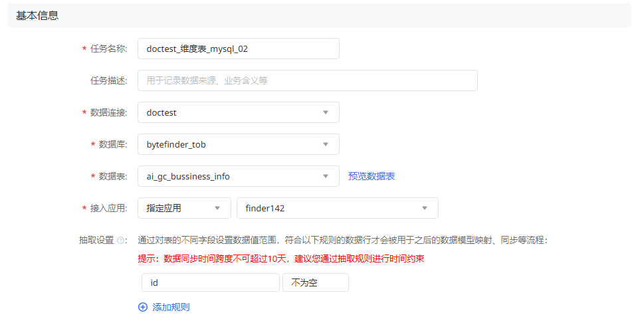
Task: Click the red 提示 warning text
Action: [281, 259]
